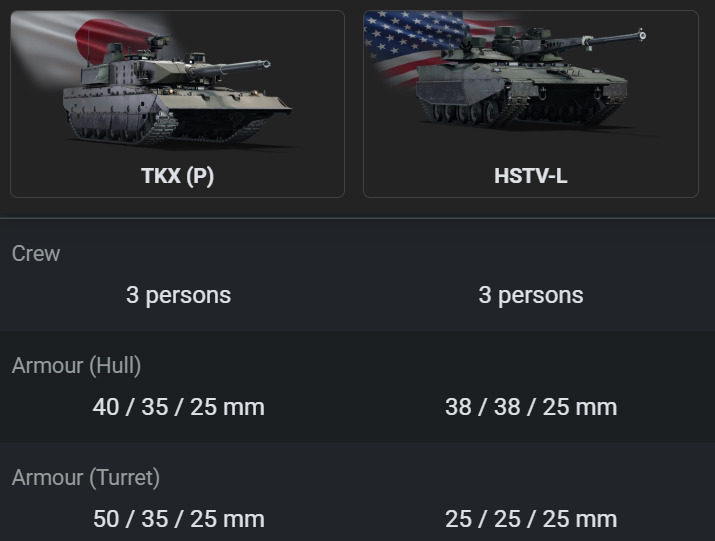The width and height of the screenshot is (715, 541).
Task: Select hull armour value 40 / 35 / 25 mm
Action: tap(178, 407)
